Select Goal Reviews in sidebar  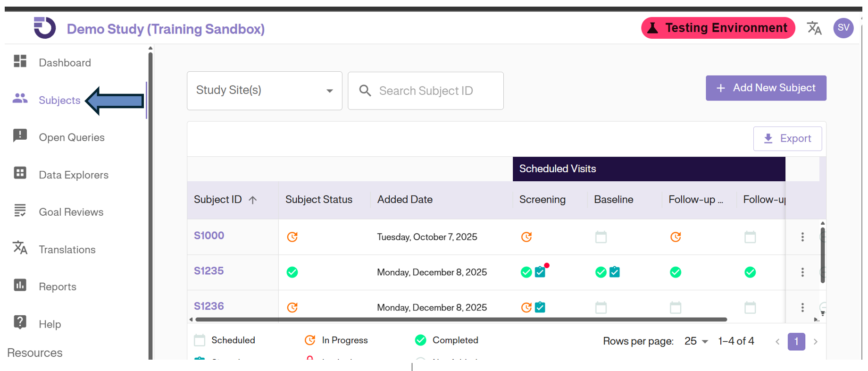[x=71, y=212]
